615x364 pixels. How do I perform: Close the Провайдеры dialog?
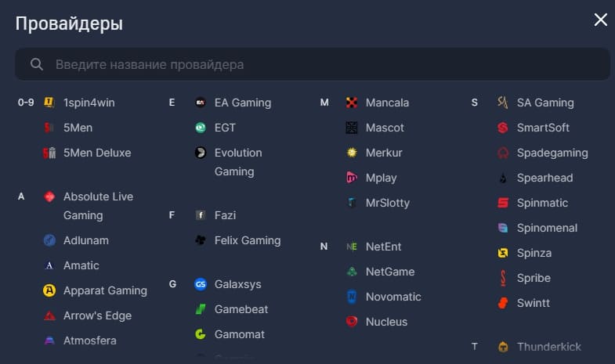coord(600,20)
